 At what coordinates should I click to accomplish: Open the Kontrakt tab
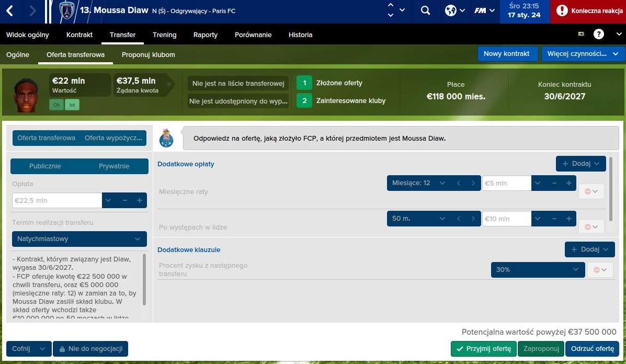[79, 35]
